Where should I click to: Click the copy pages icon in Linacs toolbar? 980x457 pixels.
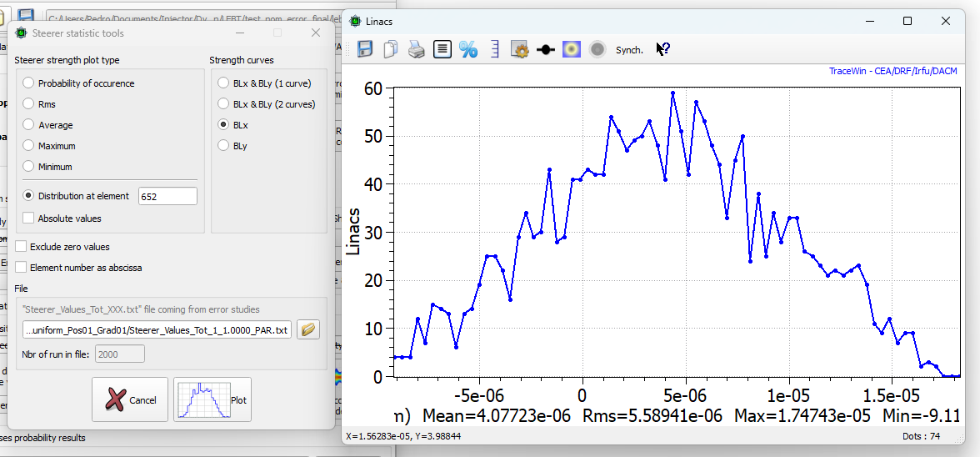390,50
